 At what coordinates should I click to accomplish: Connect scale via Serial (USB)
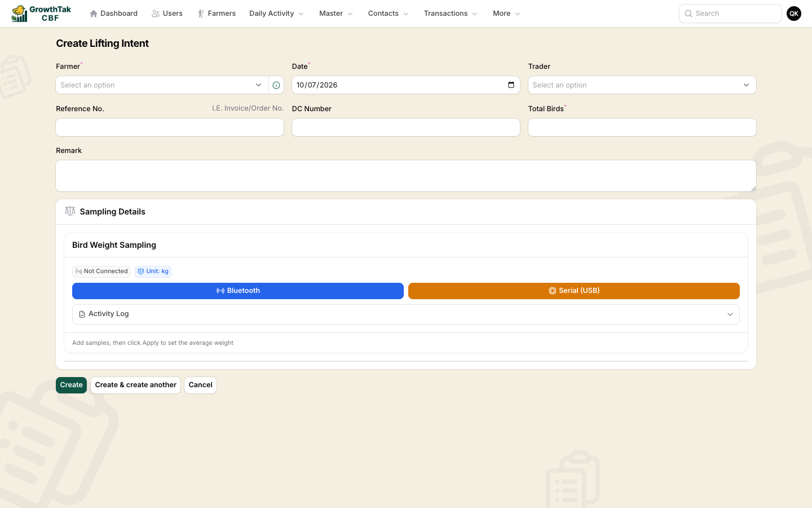point(574,291)
